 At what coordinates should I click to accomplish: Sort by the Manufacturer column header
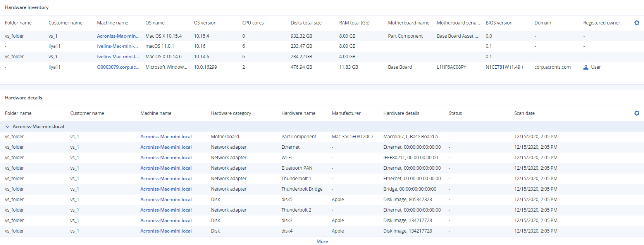(346, 113)
